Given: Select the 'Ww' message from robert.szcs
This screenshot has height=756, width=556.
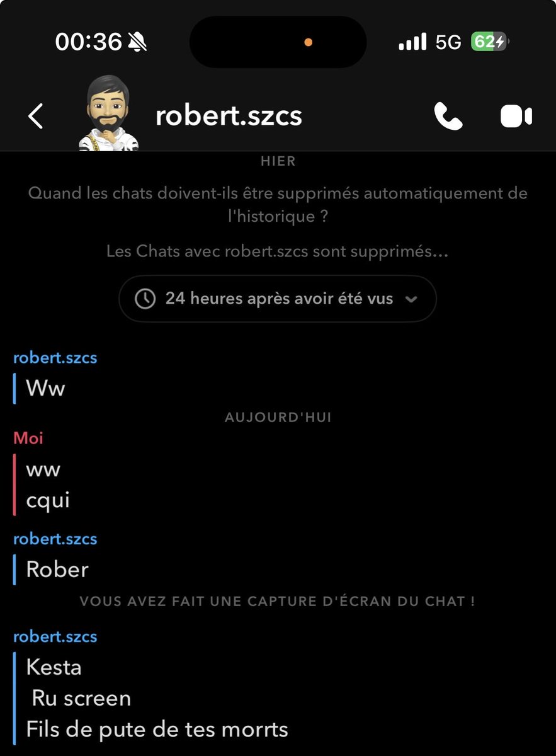Looking at the screenshot, I should [45, 388].
